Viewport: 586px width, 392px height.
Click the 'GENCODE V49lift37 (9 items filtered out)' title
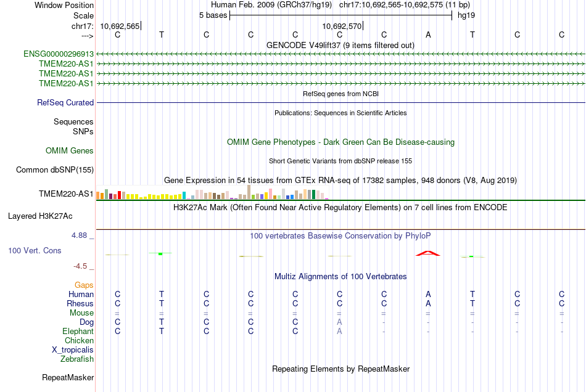340,45
